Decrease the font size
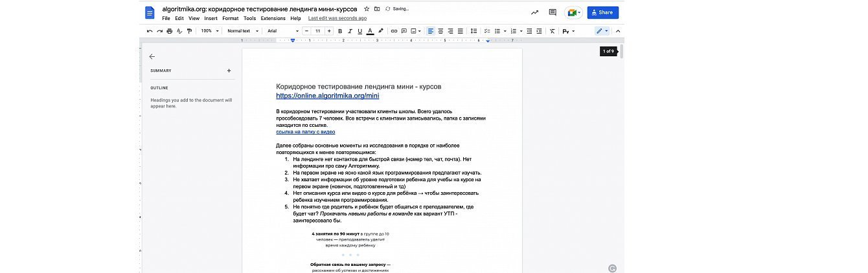This screenshot has height=273, width=868. point(307,31)
